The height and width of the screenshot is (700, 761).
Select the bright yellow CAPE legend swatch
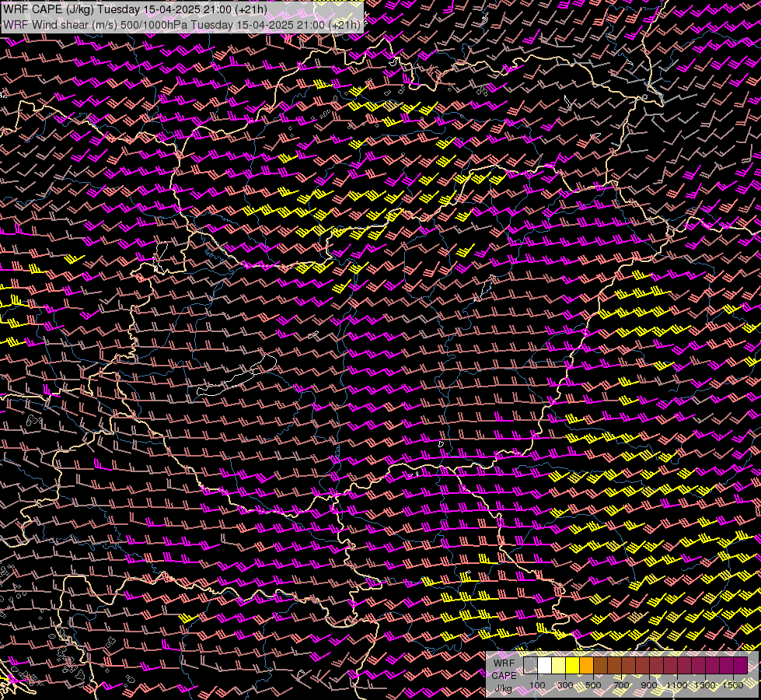[x=573, y=665]
